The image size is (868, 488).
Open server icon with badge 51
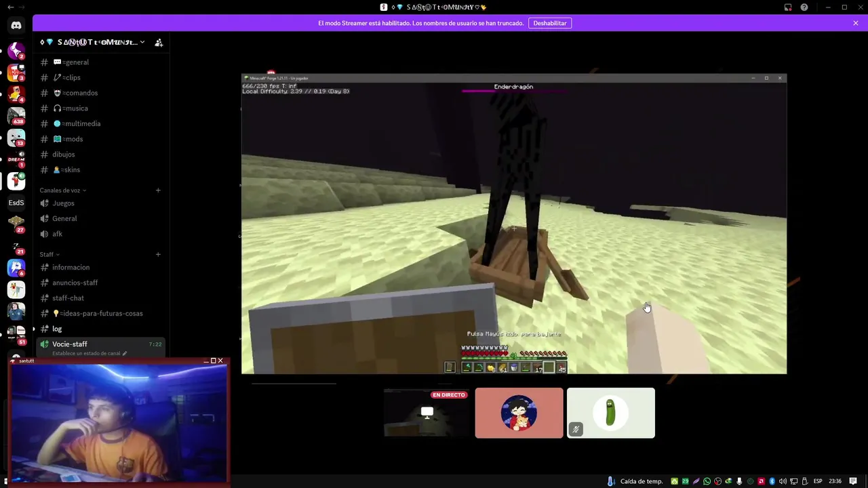[x=16, y=334]
